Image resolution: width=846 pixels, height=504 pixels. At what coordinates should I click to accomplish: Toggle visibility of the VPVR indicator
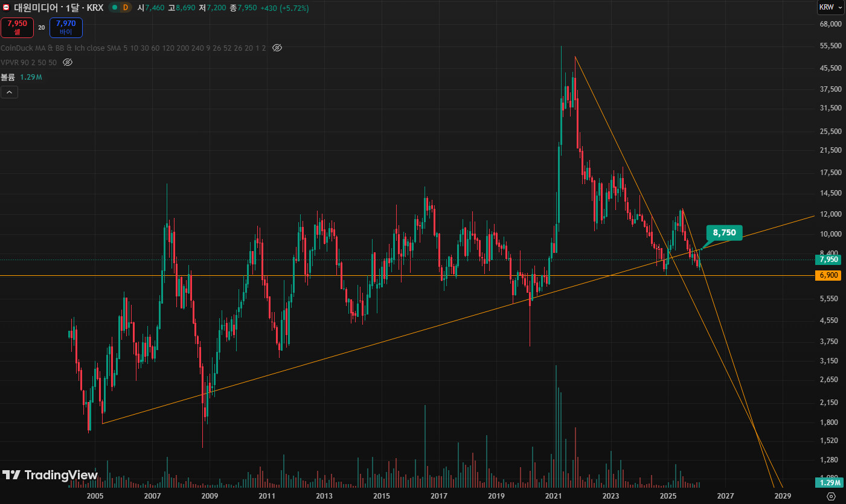click(68, 62)
